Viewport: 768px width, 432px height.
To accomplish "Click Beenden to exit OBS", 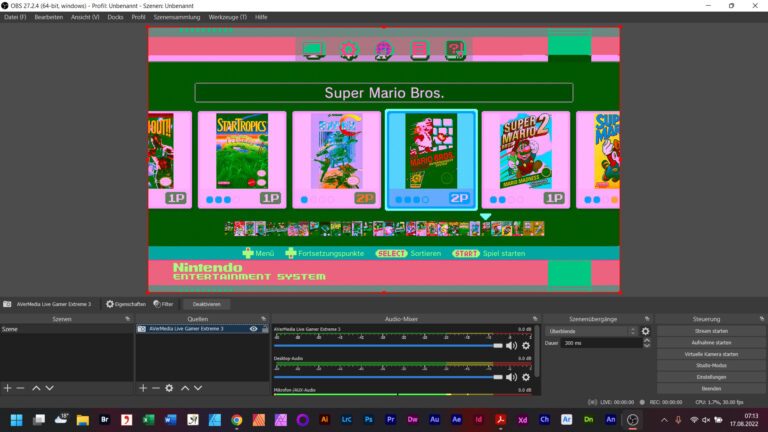I will 711,388.
